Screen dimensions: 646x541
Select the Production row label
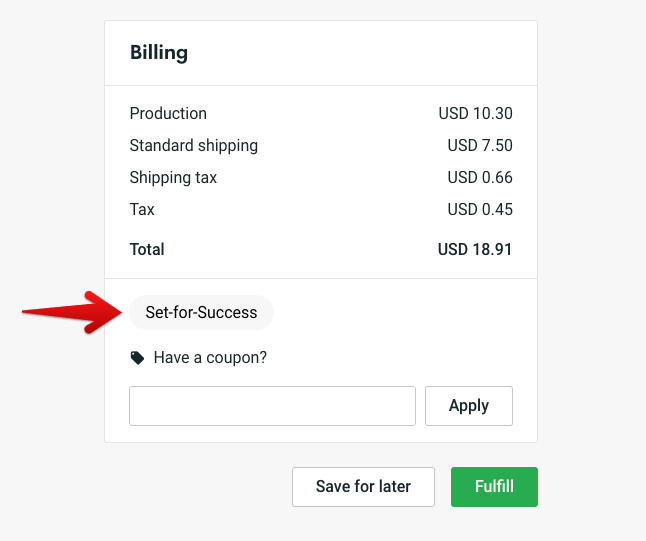coord(168,114)
